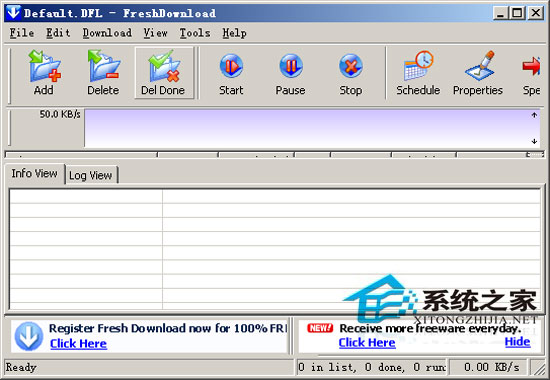The width and height of the screenshot is (550, 380).
Task: Click the red NEW! badge
Action: (x=320, y=328)
